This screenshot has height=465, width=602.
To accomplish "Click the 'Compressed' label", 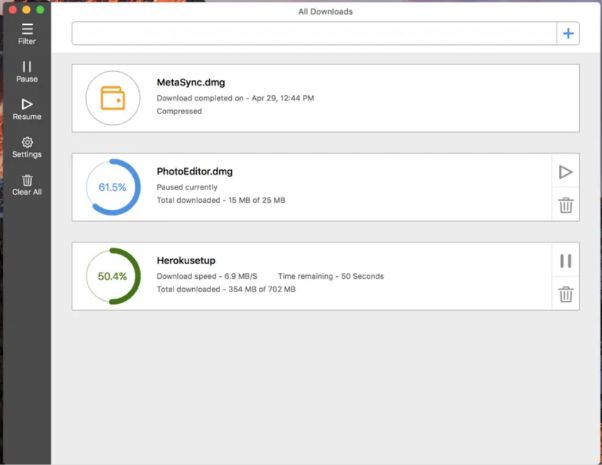I will 179,111.
